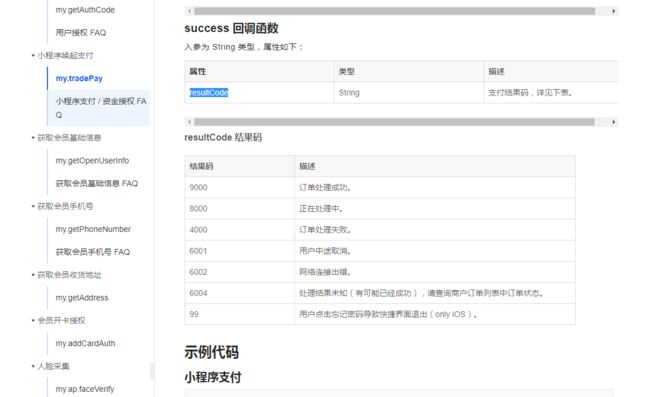The height and width of the screenshot is (397, 650).
Task: Click the 小程序支付 heading
Action: [213, 377]
